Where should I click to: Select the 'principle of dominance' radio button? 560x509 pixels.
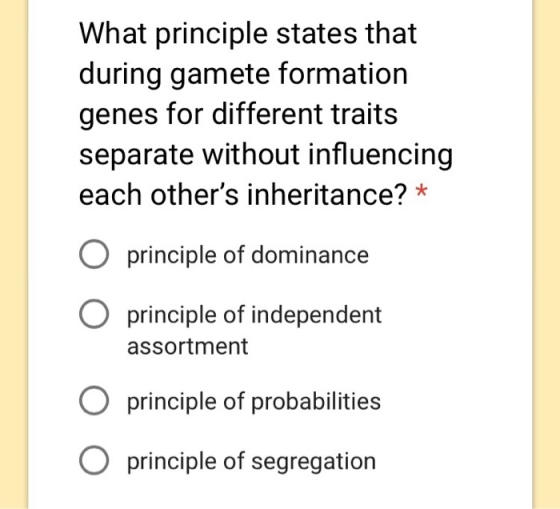[x=94, y=254]
